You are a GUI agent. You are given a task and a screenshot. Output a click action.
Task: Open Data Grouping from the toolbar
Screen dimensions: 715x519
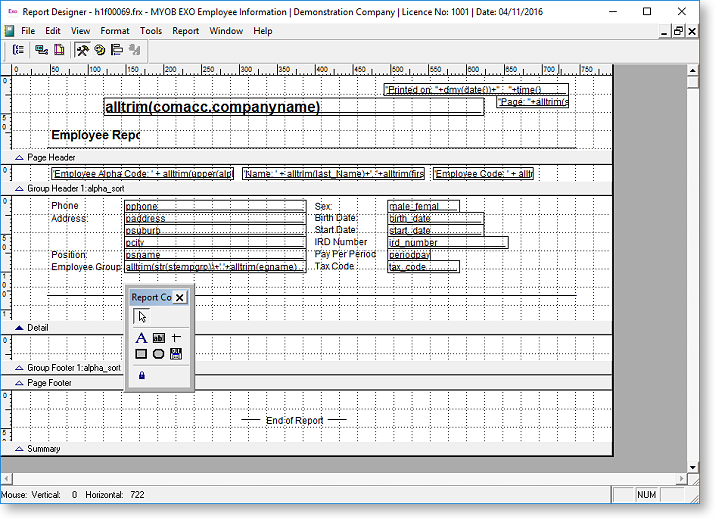pos(19,49)
